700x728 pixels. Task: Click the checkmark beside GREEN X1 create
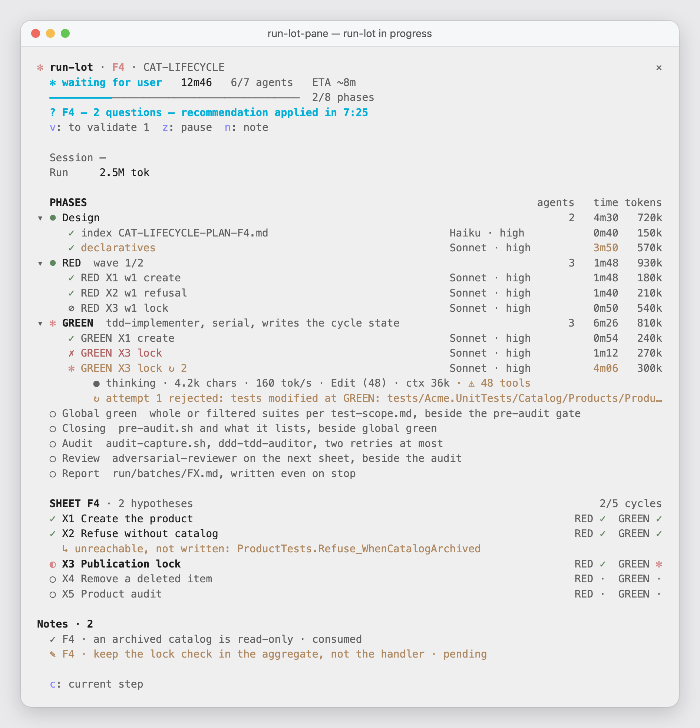click(x=71, y=338)
